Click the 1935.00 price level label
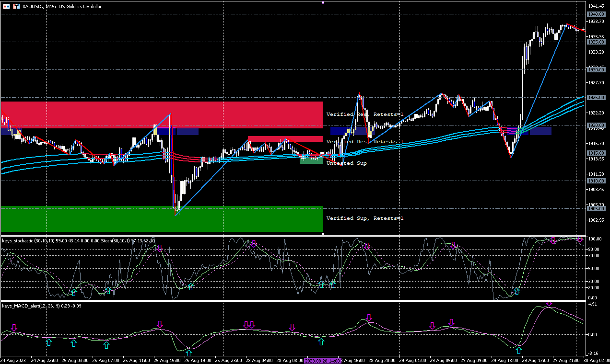Screen dimensions: 610x364 (x=597, y=42)
